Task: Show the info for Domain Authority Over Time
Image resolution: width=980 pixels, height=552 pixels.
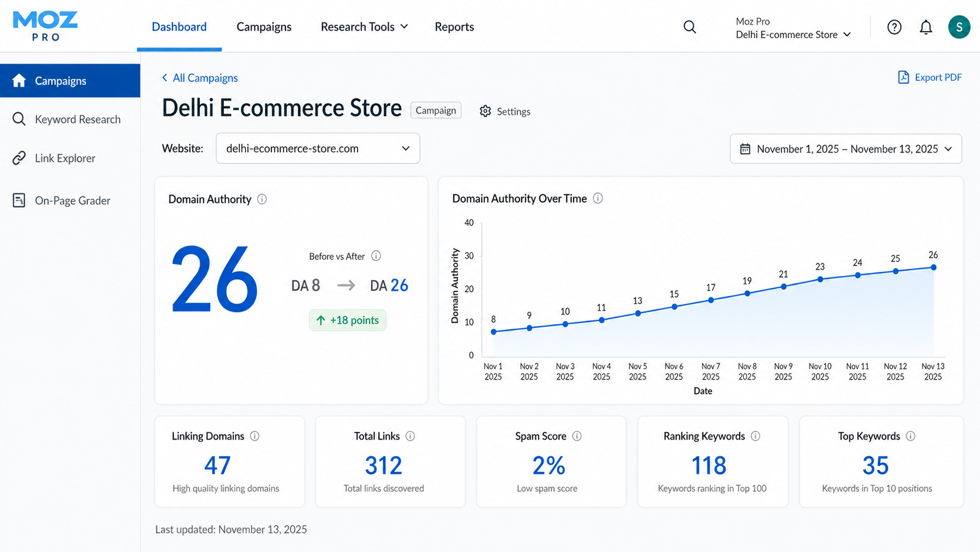Action: click(x=598, y=198)
